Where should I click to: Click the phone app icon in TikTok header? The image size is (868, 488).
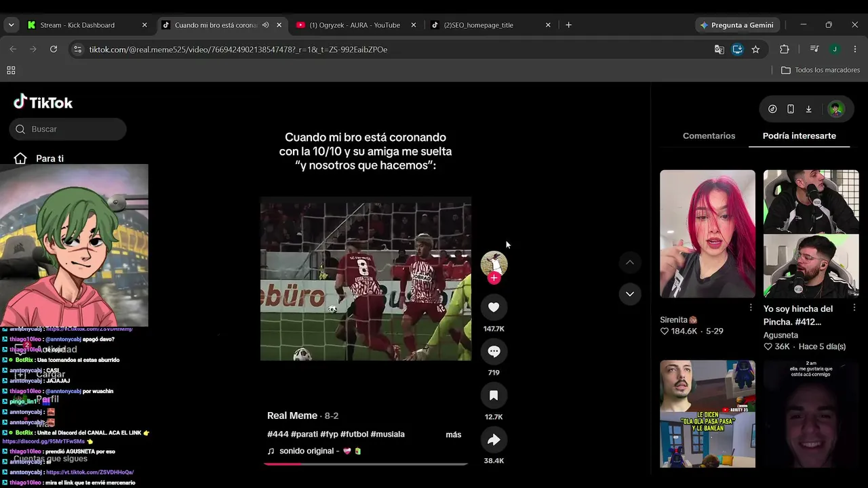tap(791, 109)
